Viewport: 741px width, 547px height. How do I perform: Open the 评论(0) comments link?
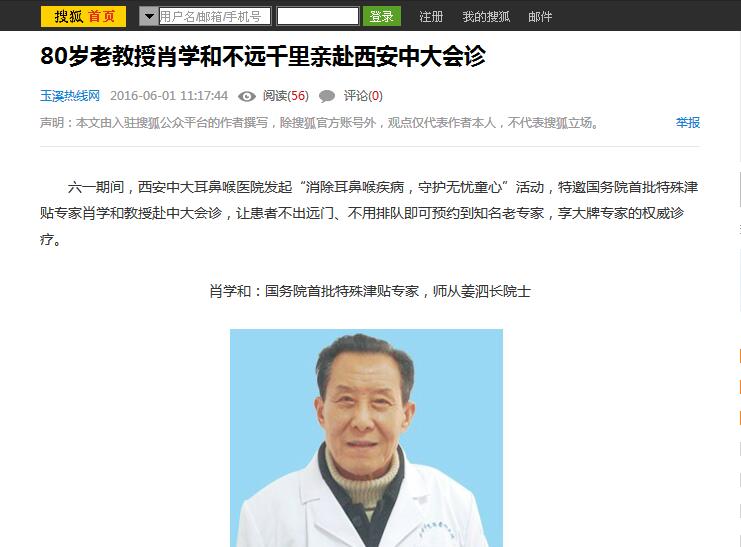point(363,96)
